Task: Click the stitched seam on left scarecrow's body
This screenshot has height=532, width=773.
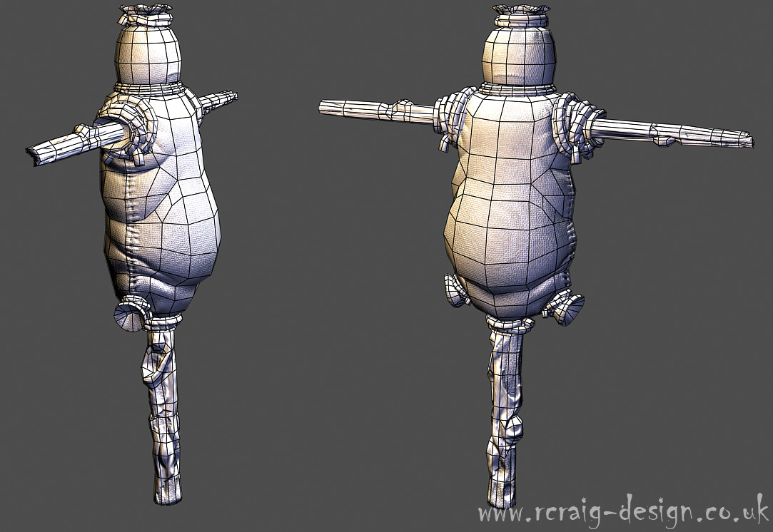Action: [128, 235]
